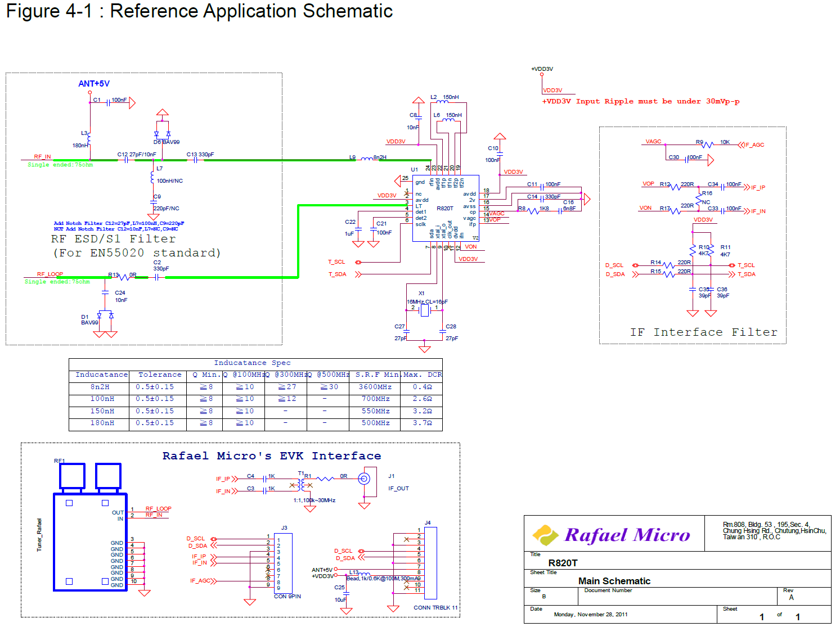Image resolution: width=840 pixels, height=627 pixels.
Task: Click the 'RF ESD/S1 Filter' heading
Action: (113, 239)
